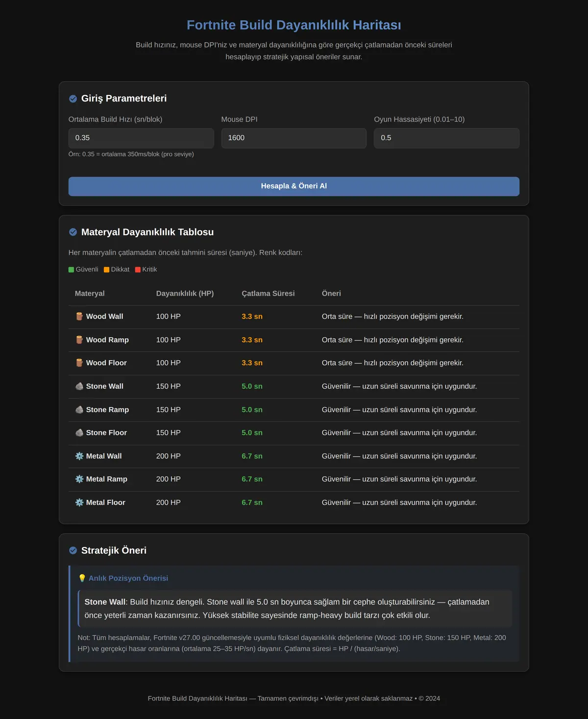This screenshot has height=719, width=588.
Task: Select the 6.7 sn value in Metal Wall row
Action: click(x=252, y=456)
